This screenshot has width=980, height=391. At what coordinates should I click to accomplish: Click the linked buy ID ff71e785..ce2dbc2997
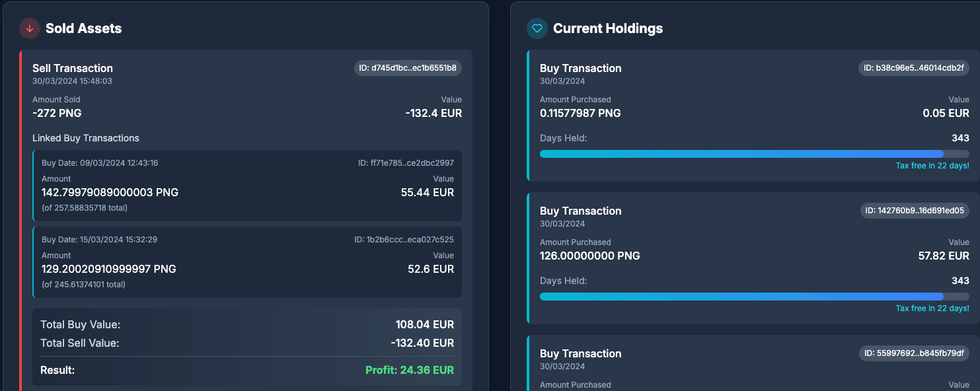tap(406, 162)
